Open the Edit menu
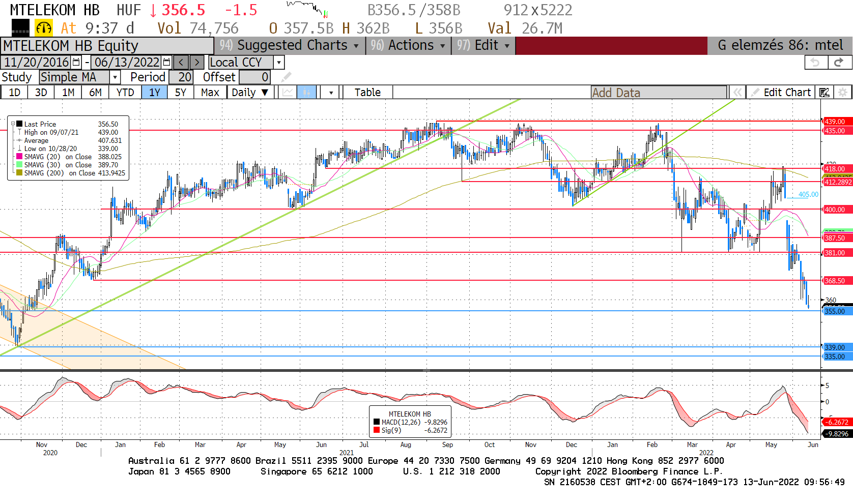Image resolution: width=853 pixels, height=504 pixels. (x=483, y=45)
